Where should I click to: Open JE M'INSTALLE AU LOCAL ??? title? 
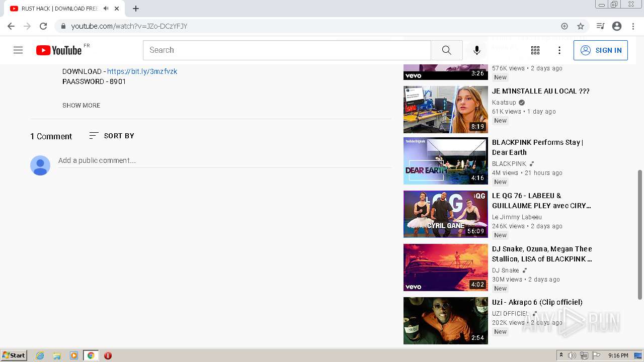(x=541, y=91)
